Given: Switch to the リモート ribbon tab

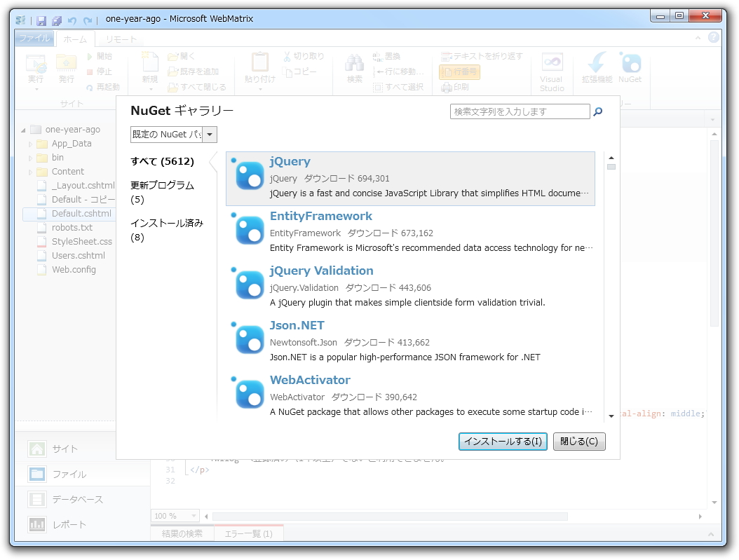Looking at the screenshot, I should 121,39.
